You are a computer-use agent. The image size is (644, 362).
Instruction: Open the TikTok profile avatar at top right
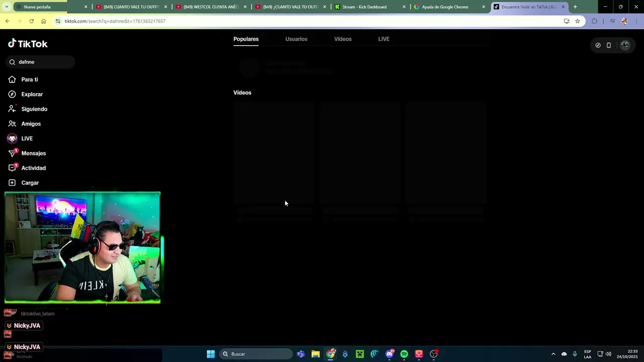pos(625,45)
